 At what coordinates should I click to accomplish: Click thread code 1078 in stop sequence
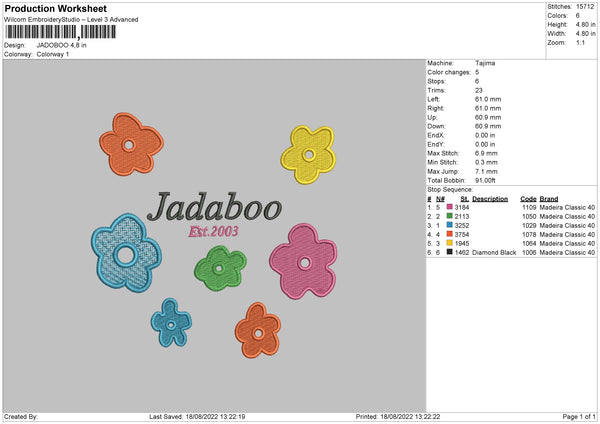point(529,235)
